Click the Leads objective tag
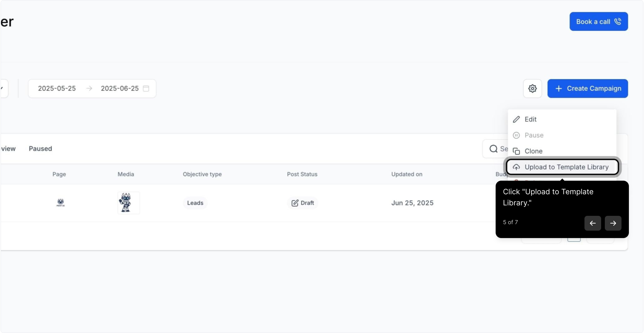Viewport: 644px width, 333px height. [x=195, y=203]
